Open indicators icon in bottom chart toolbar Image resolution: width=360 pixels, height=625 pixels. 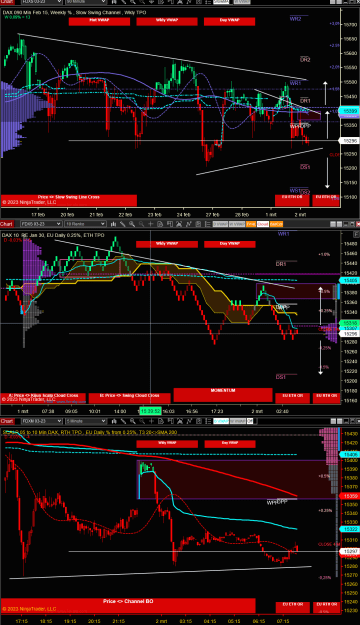(189, 421)
